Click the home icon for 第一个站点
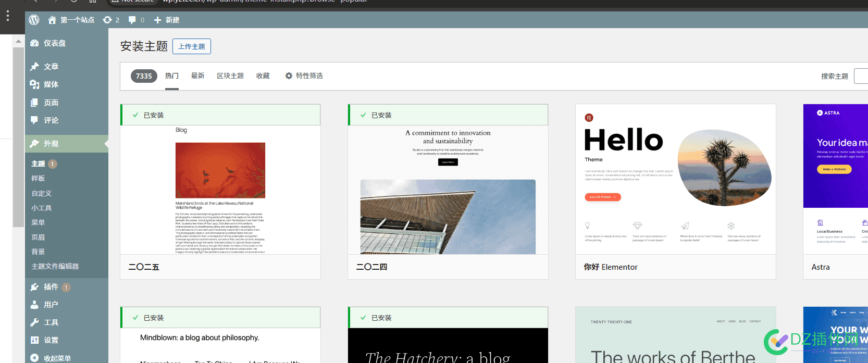This screenshot has width=868, height=363. tap(52, 20)
